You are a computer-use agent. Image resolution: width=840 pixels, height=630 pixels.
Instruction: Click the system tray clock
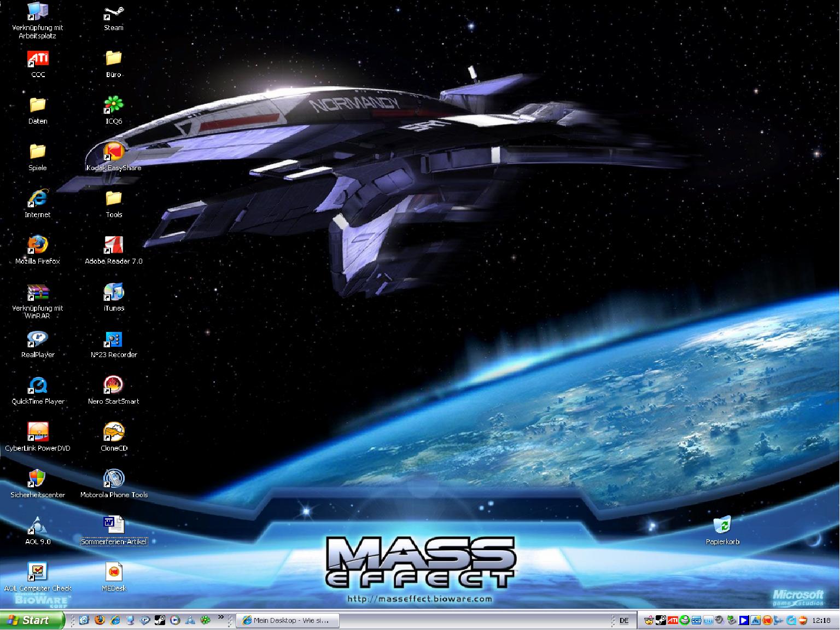pyautogui.click(x=821, y=621)
